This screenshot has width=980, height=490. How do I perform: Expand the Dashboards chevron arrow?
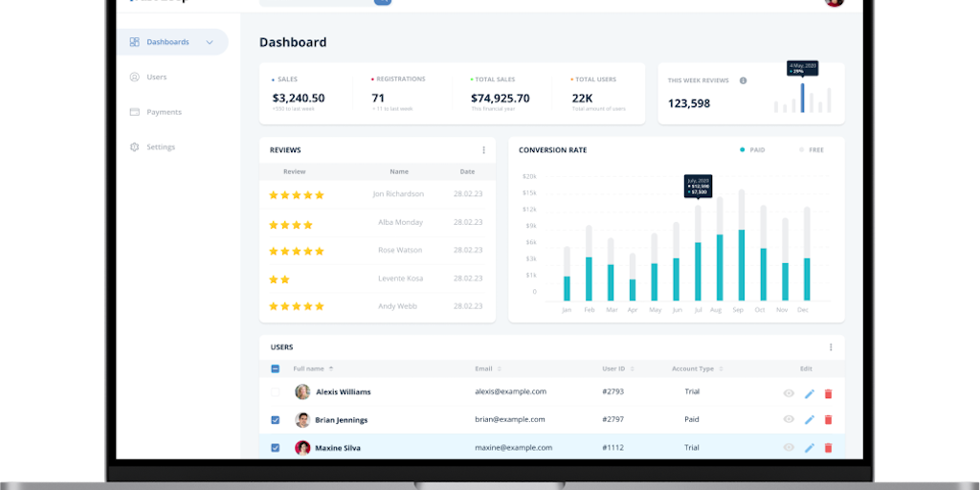pos(210,42)
